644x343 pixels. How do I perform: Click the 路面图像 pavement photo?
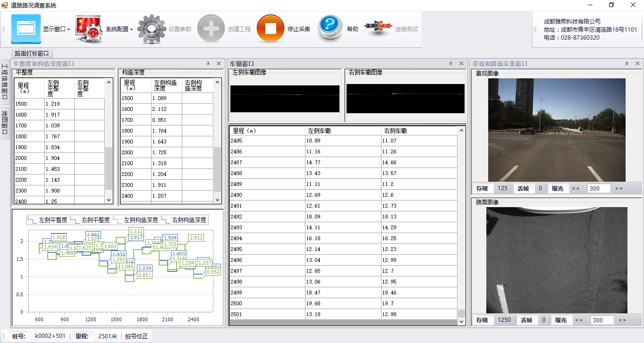click(557, 260)
